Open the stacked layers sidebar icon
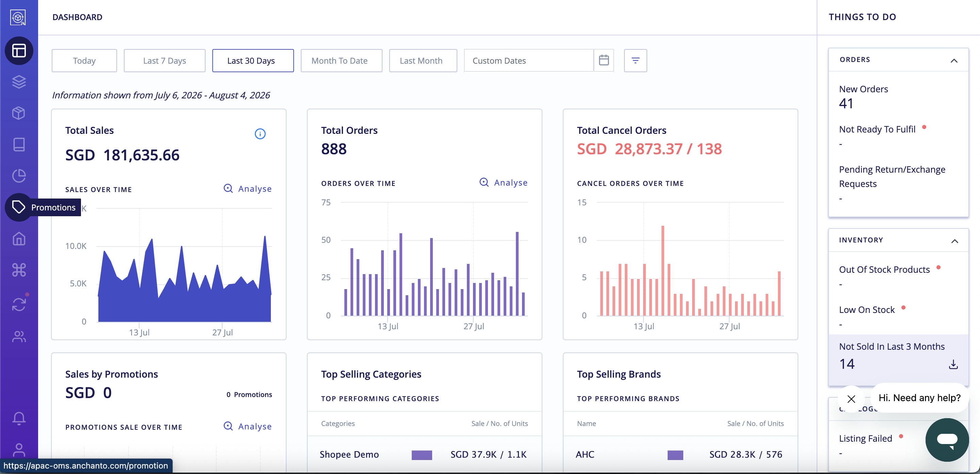Viewport: 980px width, 474px height. point(19,81)
